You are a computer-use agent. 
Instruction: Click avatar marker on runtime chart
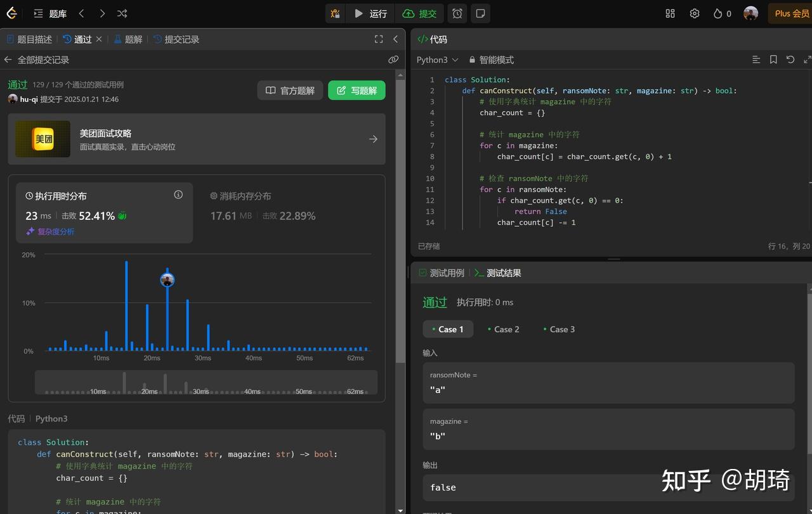(x=167, y=280)
